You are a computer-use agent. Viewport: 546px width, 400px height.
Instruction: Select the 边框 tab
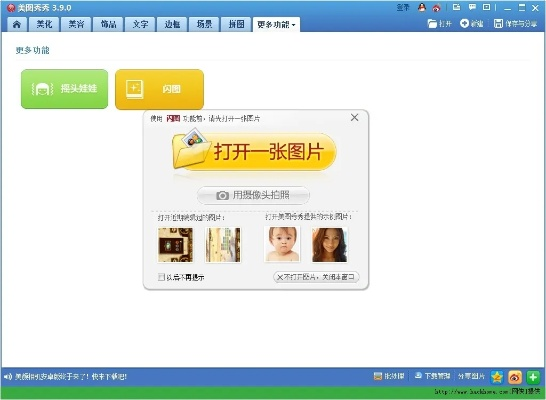(172, 24)
